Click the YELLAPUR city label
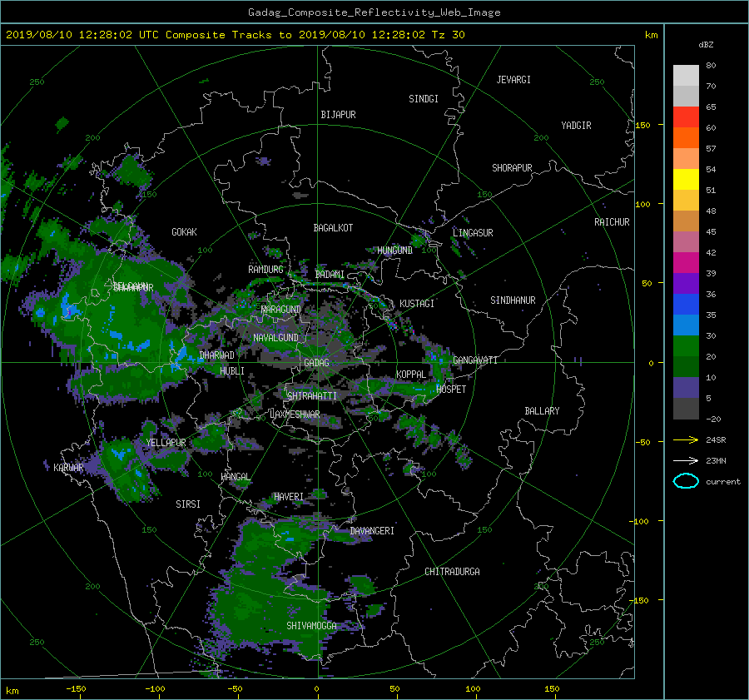 pyautogui.click(x=166, y=443)
